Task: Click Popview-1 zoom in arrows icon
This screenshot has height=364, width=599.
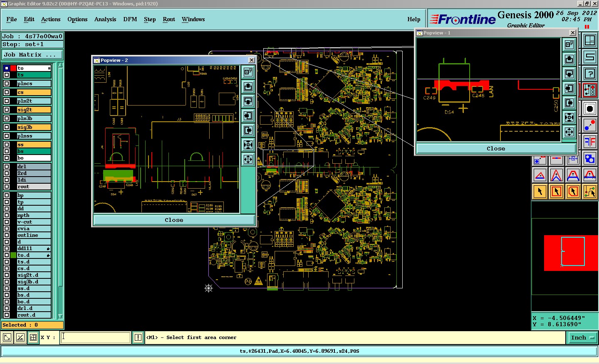Action: click(569, 117)
